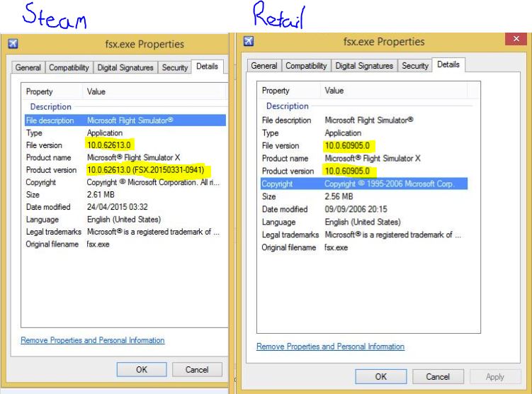Select Details tab in Retail window

448,64
